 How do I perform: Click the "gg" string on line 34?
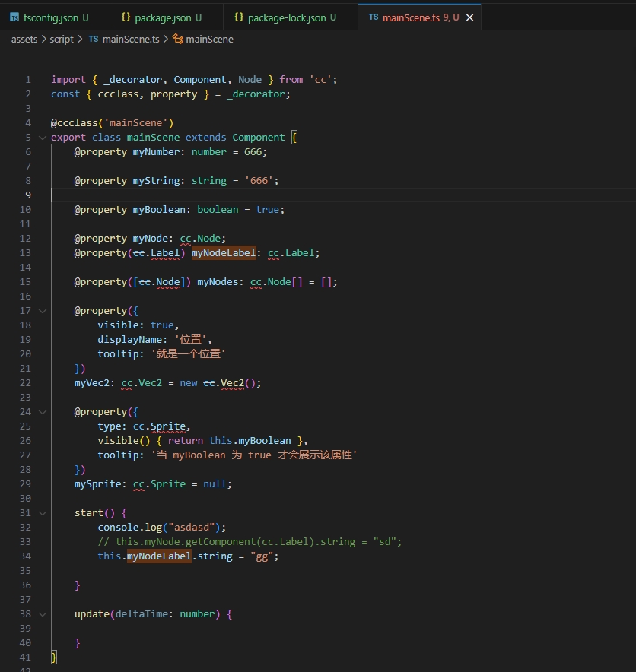click(x=262, y=556)
